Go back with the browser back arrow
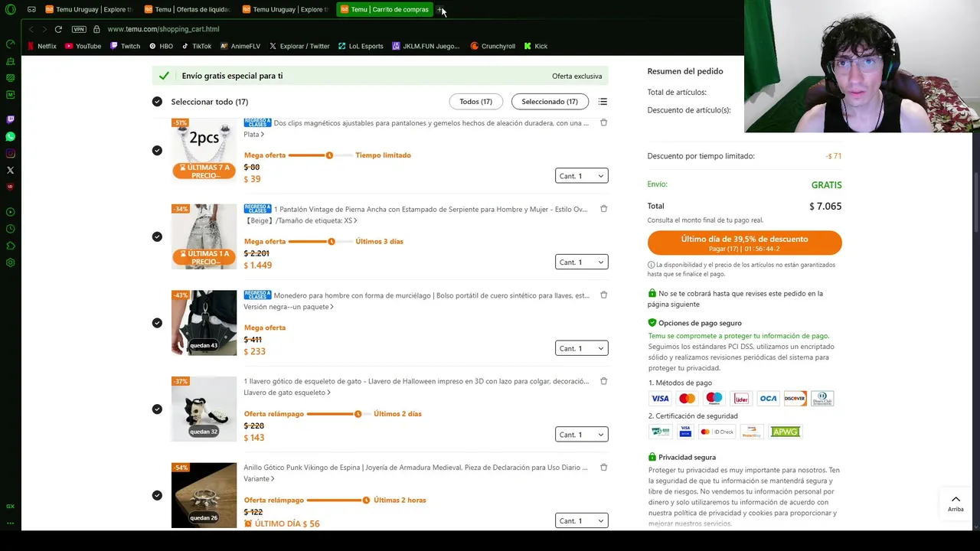Viewport: 980px width, 551px height. [31, 29]
